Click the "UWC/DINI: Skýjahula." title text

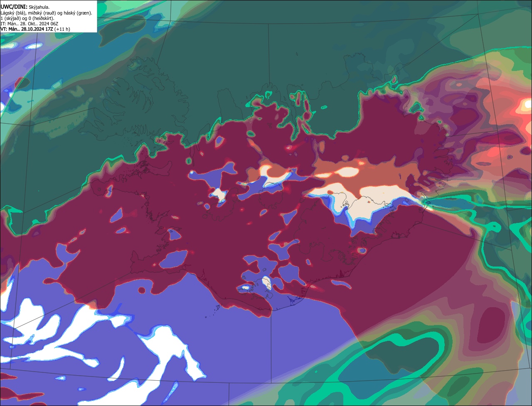click(x=25, y=7)
